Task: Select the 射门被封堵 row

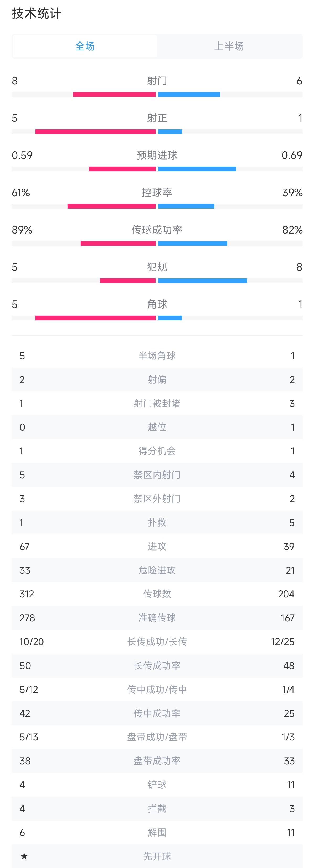Action: pyautogui.click(x=157, y=403)
